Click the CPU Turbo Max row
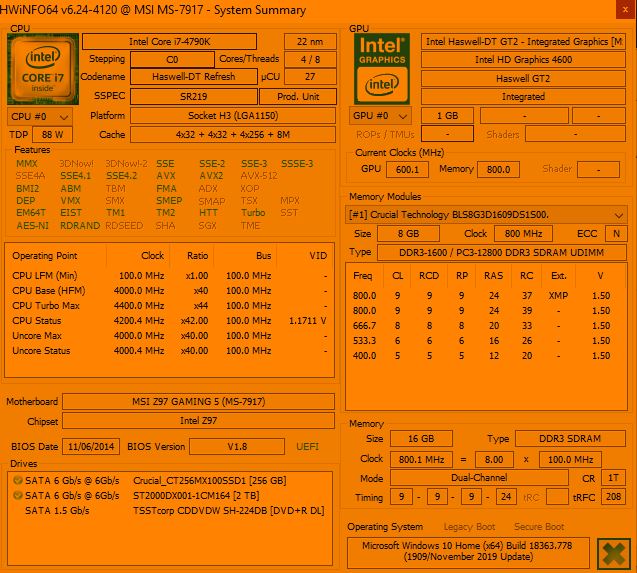 coord(170,306)
